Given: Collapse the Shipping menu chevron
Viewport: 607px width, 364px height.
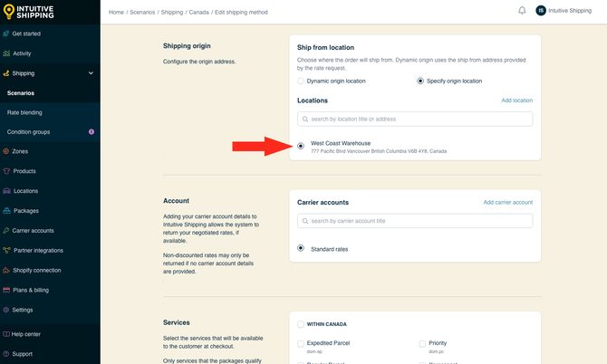Looking at the screenshot, I should pos(91,73).
